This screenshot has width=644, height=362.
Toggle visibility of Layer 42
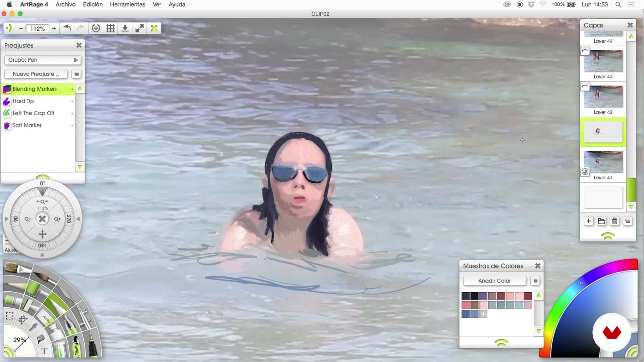tap(585, 86)
